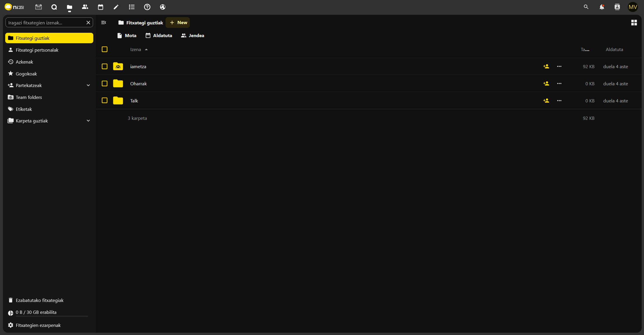Open the Talk app in the top bar
644x335 pixels.
click(54, 7)
